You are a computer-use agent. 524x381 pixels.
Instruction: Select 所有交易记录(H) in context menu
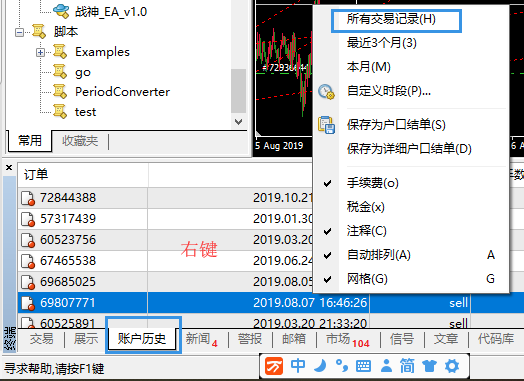(391, 19)
